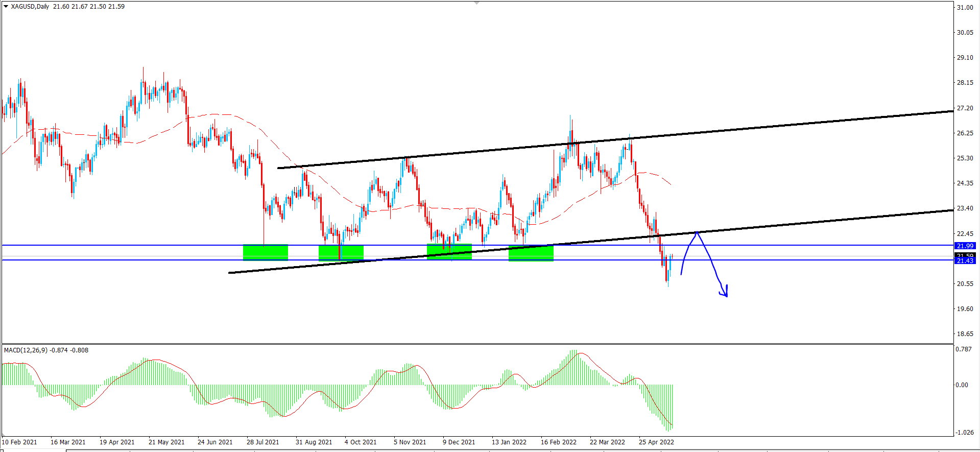Click the MACD(12,26,9) indicator label
The image size is (980, 452).
click(26, 350)
